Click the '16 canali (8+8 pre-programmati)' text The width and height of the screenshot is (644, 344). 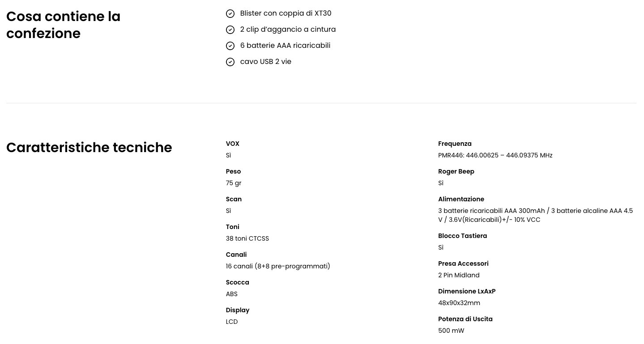[278, 266]
